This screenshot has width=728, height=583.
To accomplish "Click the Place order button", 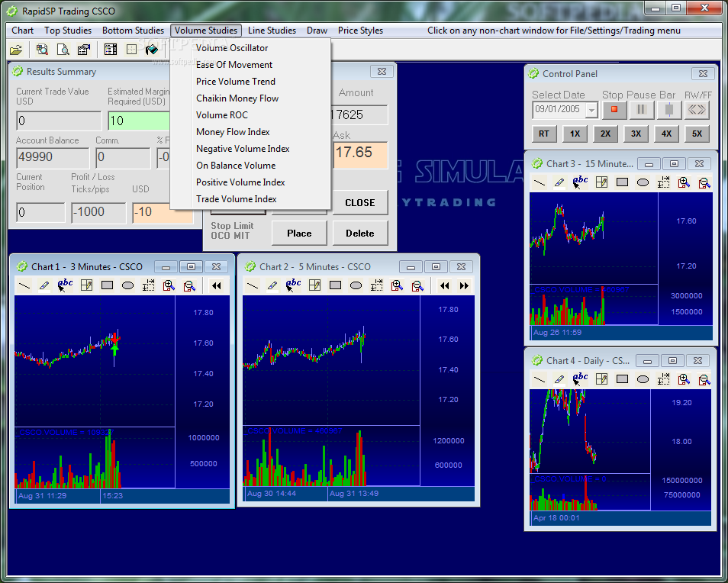I will tap(299, 233).
